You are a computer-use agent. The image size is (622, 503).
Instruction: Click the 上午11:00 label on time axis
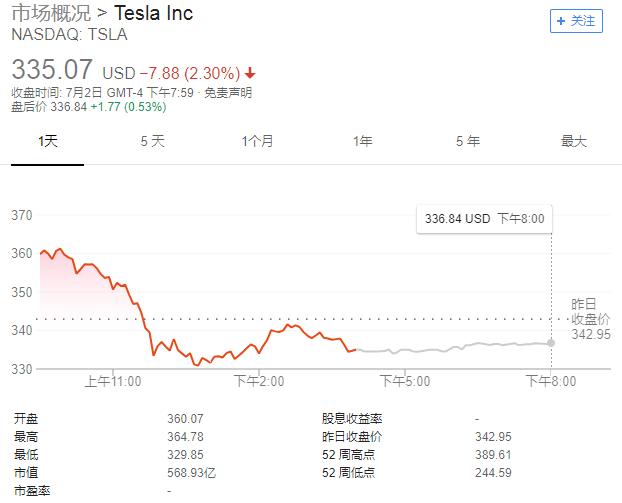point(113,381)
